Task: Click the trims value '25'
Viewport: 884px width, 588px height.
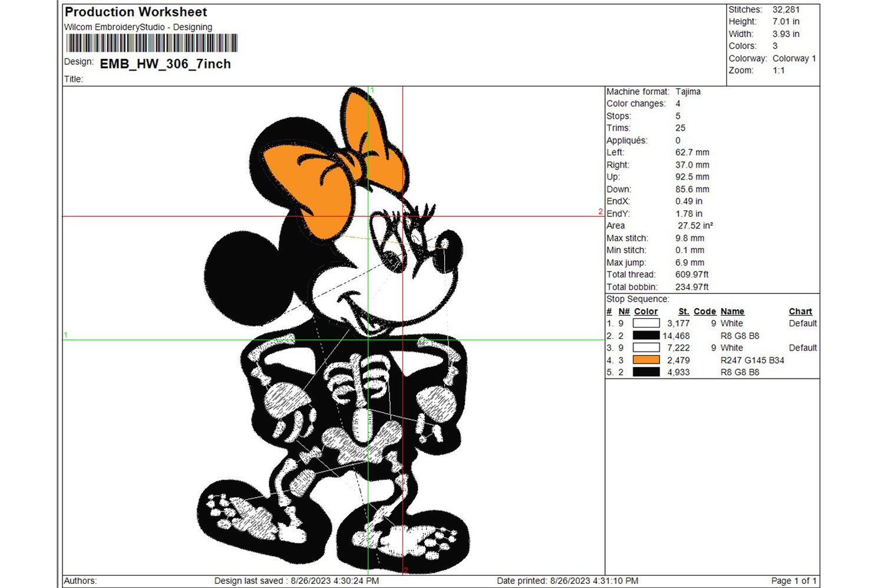Action: tap(680, 128)
